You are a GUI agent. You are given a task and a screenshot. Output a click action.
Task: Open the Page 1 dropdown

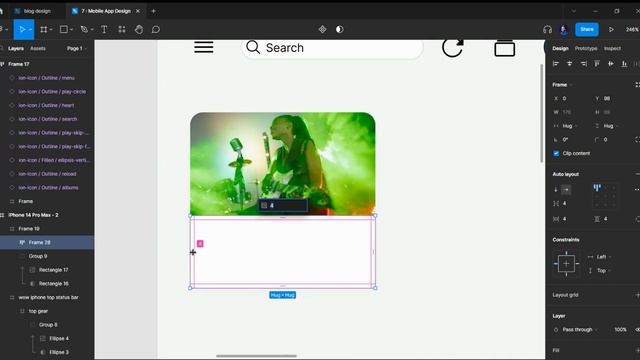click(76, 48)
